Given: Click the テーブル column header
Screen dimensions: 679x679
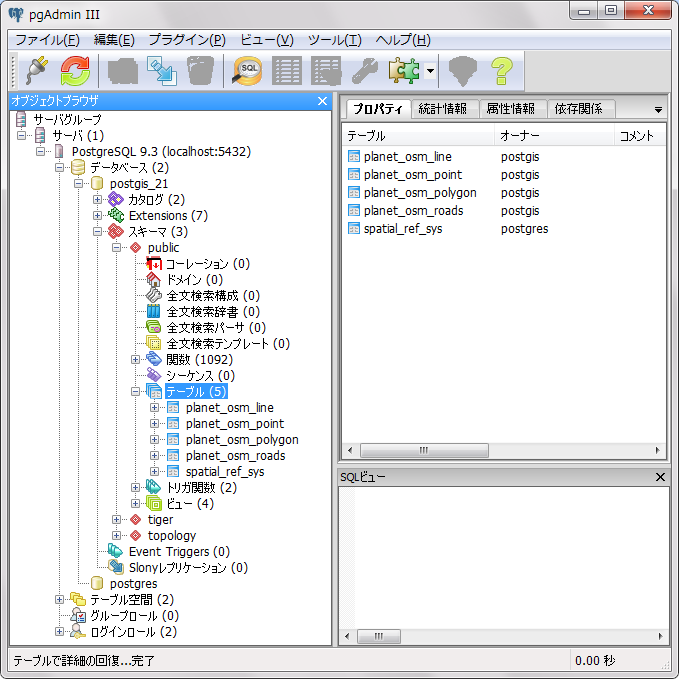Looking at the screenshot, I should coord(418,136).
